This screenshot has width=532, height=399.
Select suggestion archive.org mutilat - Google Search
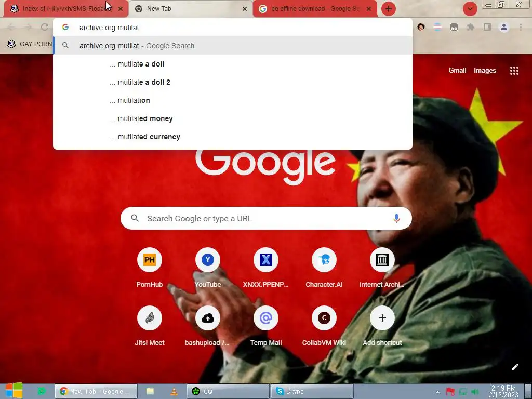coord(233,46)
